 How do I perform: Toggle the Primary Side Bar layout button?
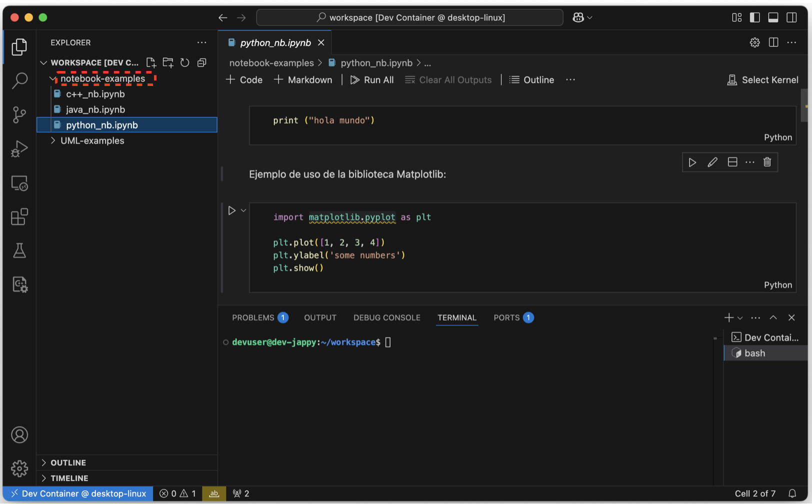[x=755, y=17]
